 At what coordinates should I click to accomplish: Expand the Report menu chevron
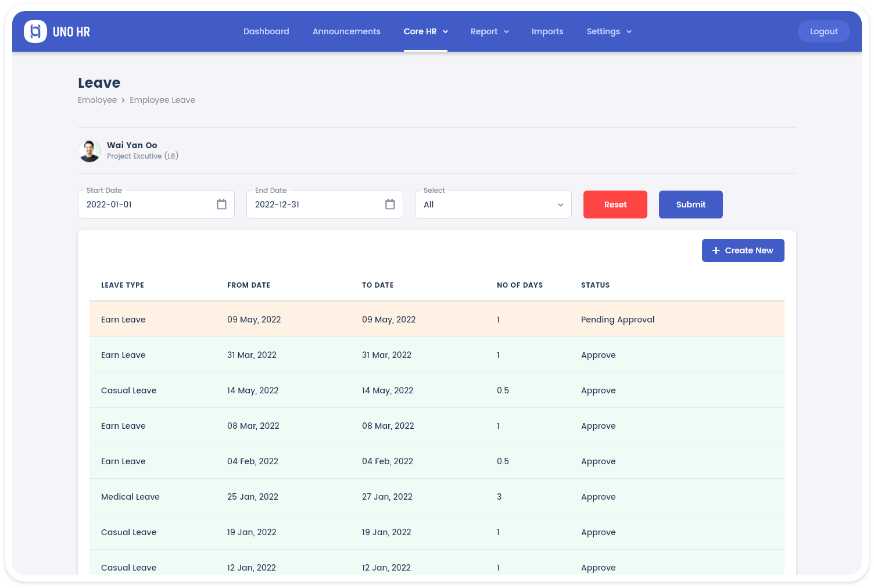click(506, 32)
